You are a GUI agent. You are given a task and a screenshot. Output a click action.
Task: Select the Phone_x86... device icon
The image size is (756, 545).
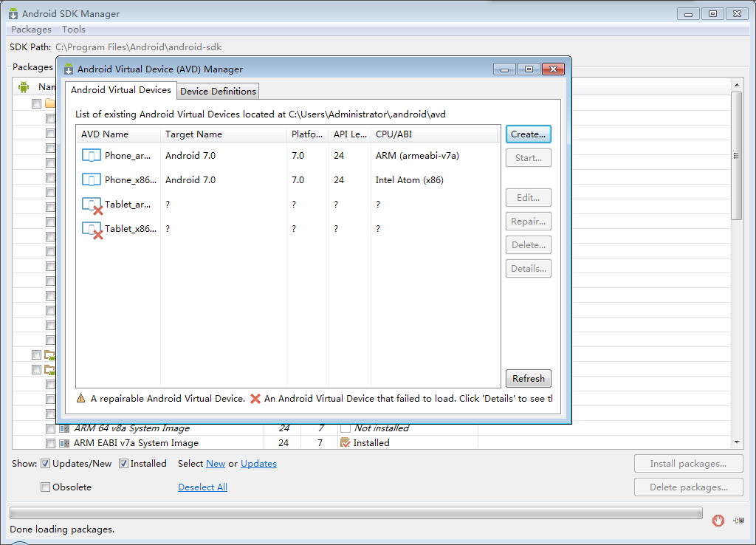point(91,180)
